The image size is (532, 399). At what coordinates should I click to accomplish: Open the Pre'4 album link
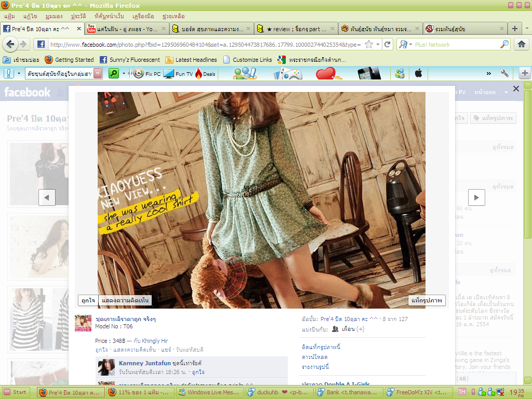pyautogui.click(x=349, y=319)
